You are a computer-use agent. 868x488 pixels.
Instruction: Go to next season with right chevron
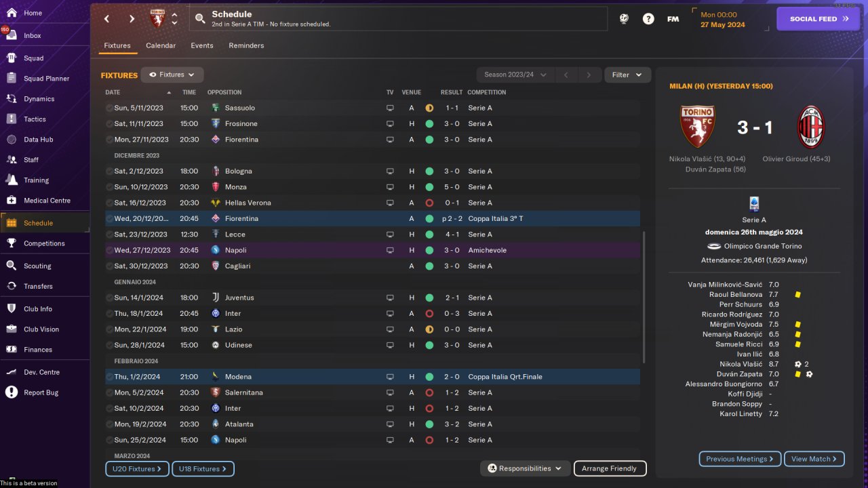(589, 75)
